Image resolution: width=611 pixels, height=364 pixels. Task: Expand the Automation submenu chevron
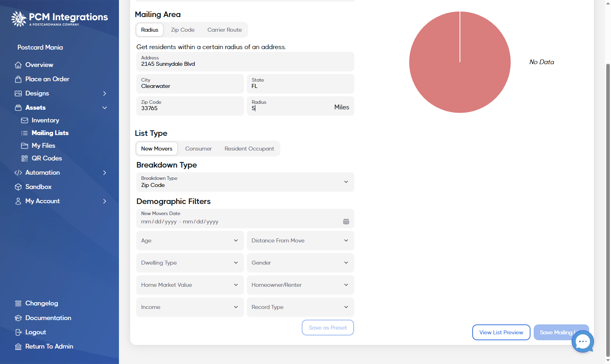point(105,173)
